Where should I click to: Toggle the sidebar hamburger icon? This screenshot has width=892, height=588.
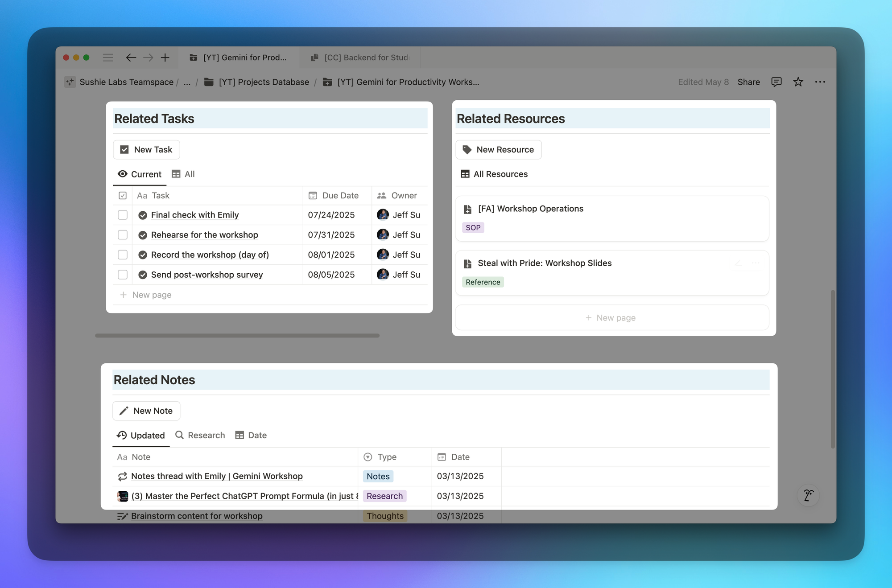[x=108, y=58]
